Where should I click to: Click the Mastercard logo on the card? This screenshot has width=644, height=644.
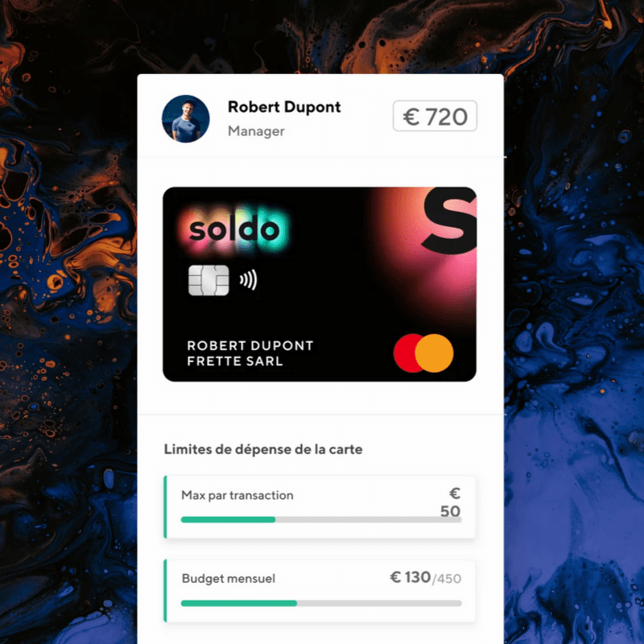point(423,353)
